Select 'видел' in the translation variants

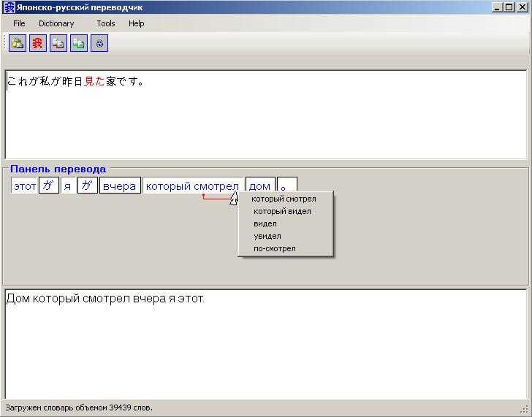click(x=265, y=223)
